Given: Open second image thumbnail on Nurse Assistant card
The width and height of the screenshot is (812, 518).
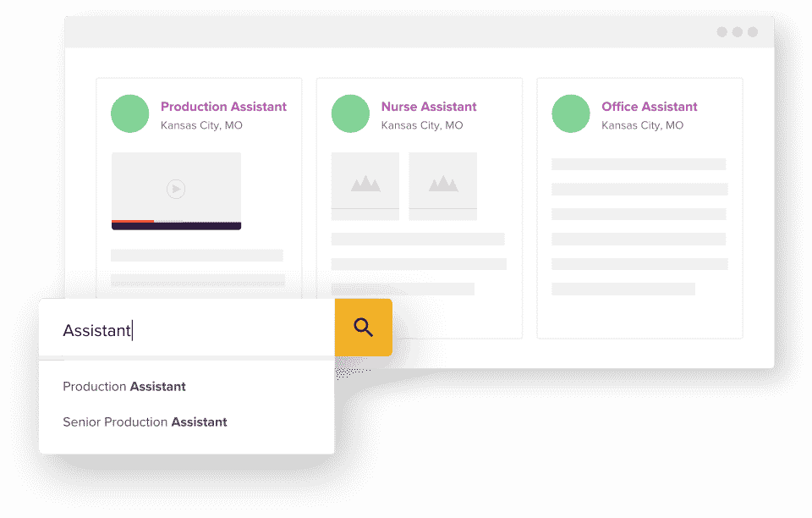Looking at the screenshot, I should 442,186.
